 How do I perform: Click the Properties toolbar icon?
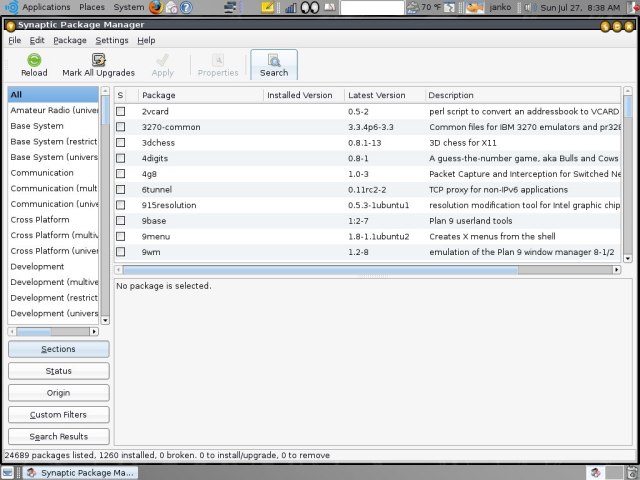click(218, 60)
